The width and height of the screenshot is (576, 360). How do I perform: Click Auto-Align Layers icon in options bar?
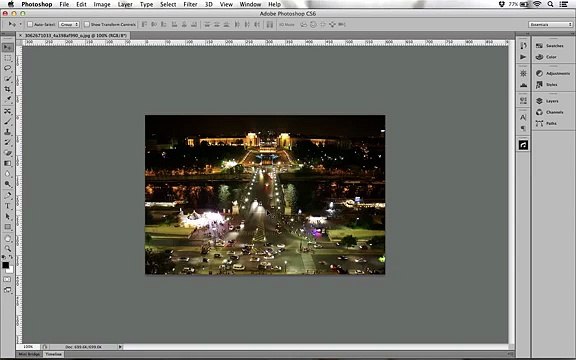pyautogui.click(x=270, y=25)
